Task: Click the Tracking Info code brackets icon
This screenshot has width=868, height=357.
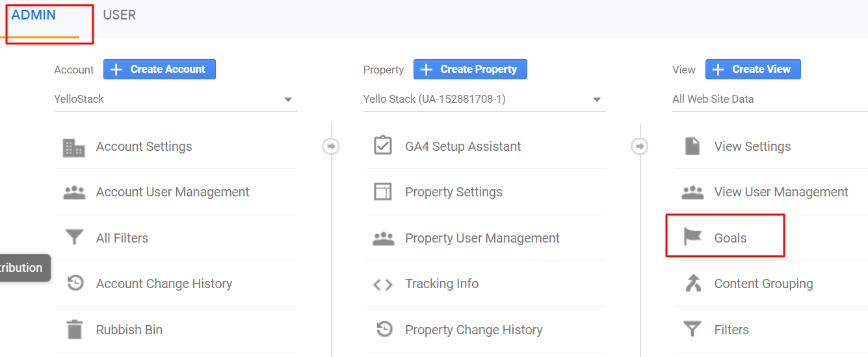Action: click(x=382, y=284)
